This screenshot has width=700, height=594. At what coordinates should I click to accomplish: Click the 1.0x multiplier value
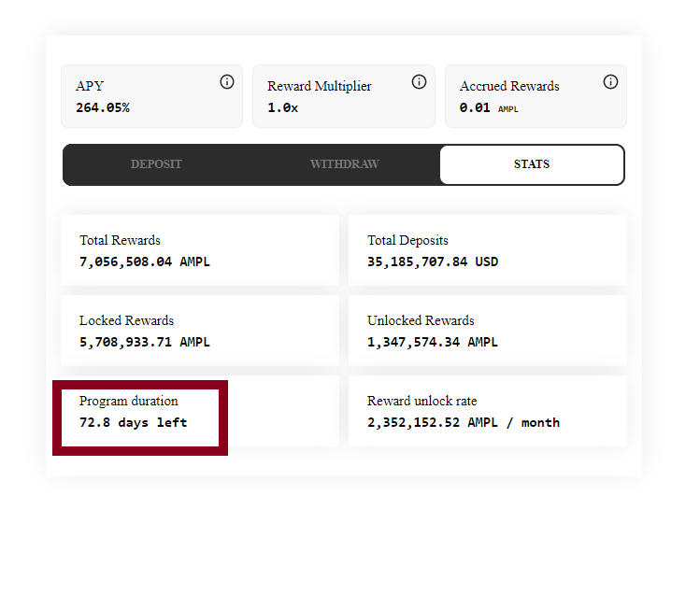[282, 107]
